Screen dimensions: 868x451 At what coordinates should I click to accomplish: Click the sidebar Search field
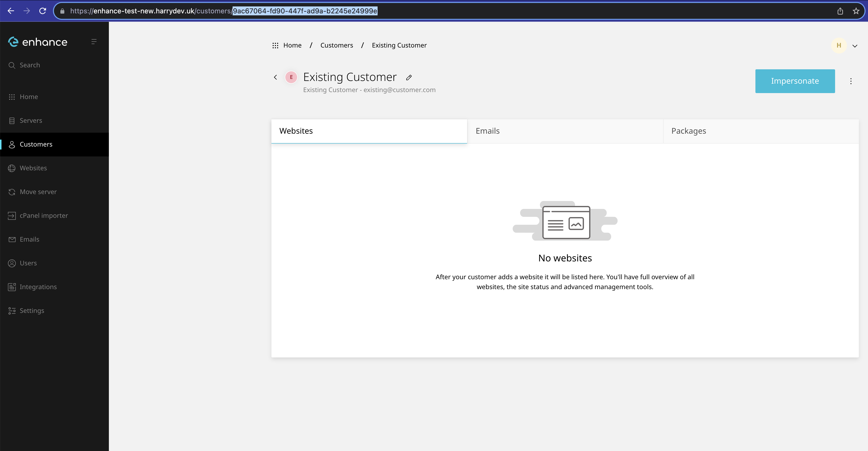pyautogui.click(x=30, y=65)
